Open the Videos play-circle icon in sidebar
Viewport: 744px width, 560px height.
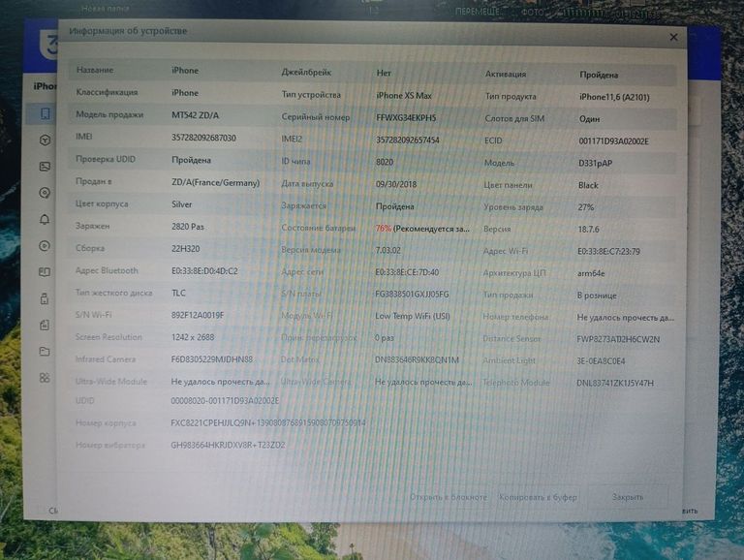click(45, 246)
